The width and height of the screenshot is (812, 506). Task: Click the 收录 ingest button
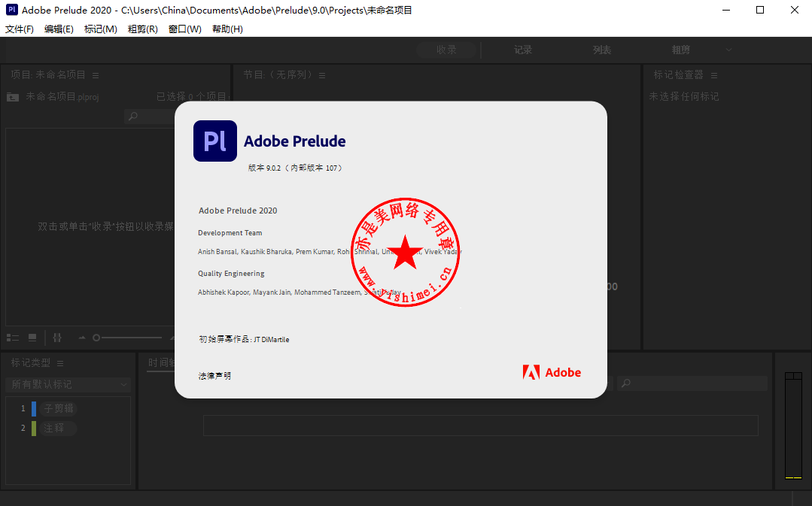446,50
